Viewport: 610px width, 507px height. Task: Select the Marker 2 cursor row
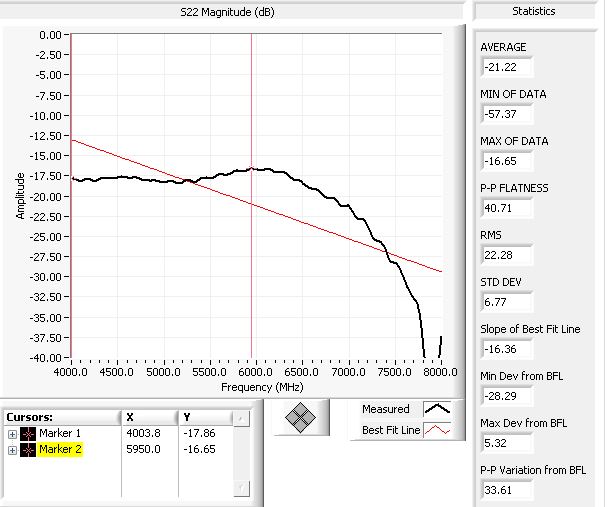point(117,449)
